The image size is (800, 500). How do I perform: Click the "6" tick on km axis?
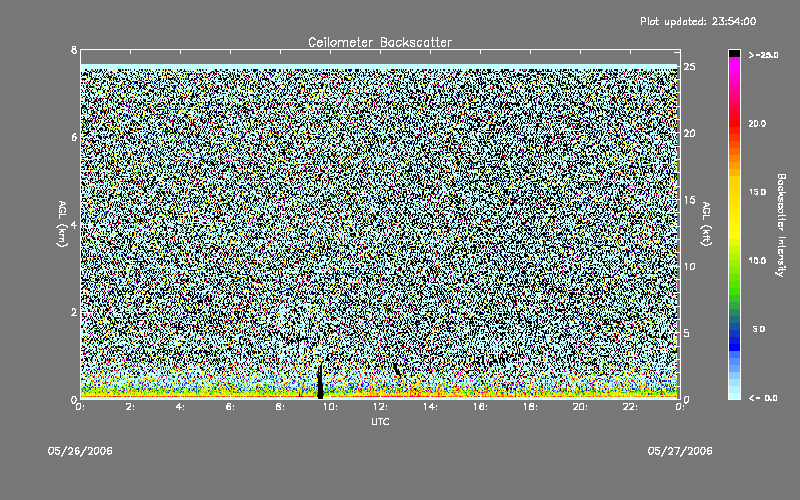pos(74,137)
